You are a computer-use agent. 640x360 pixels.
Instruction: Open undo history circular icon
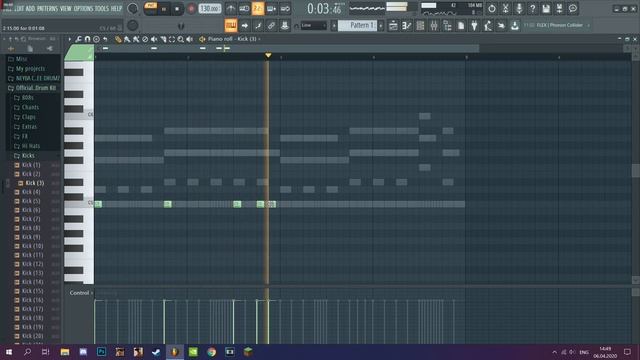[x=491, y=8]
